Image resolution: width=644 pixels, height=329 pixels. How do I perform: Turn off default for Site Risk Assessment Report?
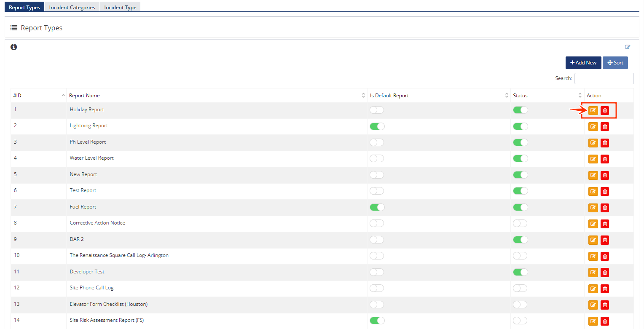(x=377, y=321)
